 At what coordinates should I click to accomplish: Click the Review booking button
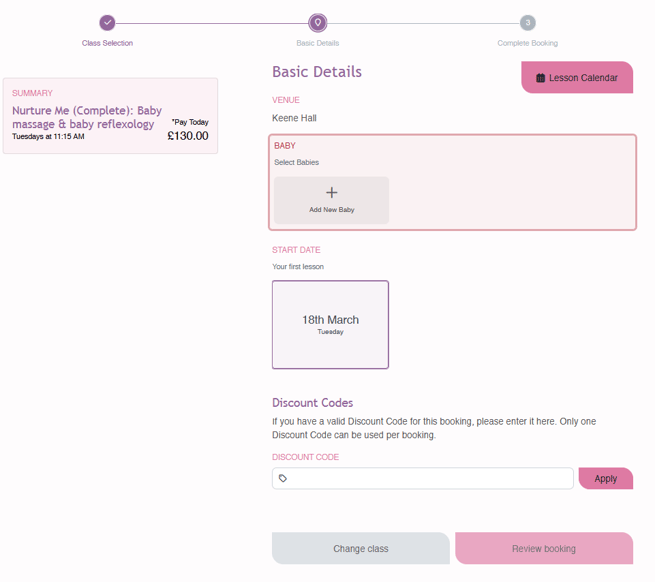pos(543,549)
